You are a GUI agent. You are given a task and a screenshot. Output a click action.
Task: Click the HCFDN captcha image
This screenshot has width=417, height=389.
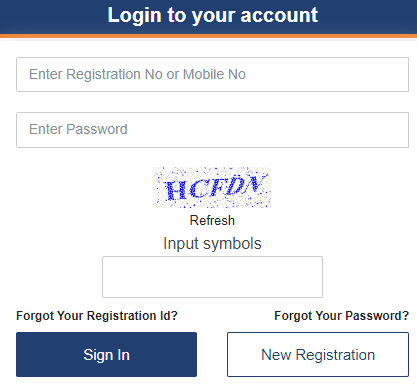click(212, 188)
